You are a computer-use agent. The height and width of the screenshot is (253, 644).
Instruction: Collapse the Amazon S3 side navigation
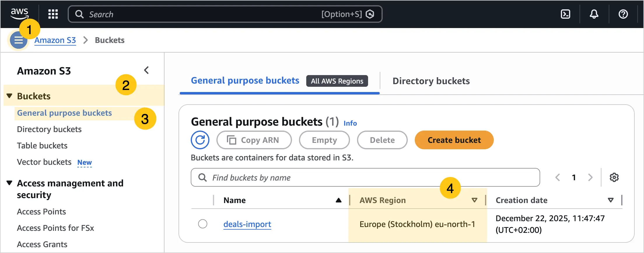(146, 70)
